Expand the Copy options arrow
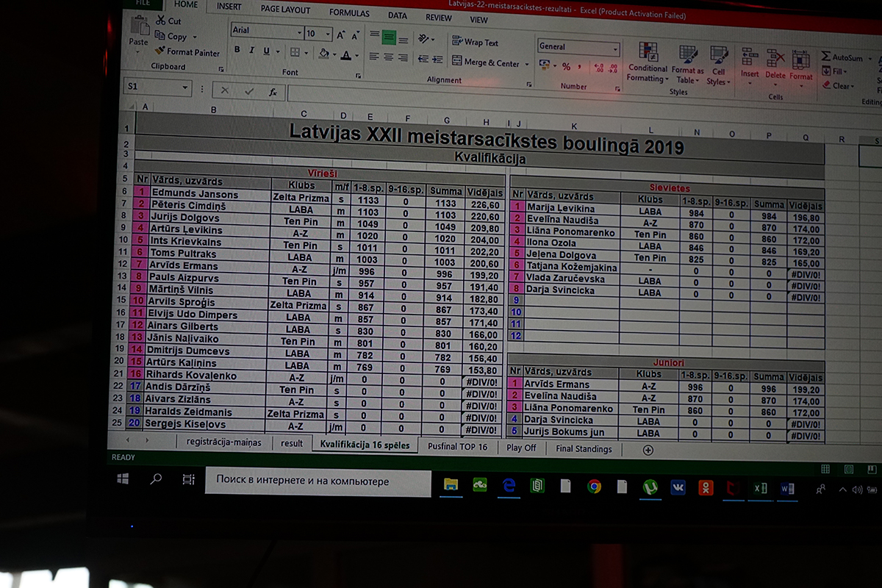The height and width of the screenshot is (588, 882). (195, 37)
